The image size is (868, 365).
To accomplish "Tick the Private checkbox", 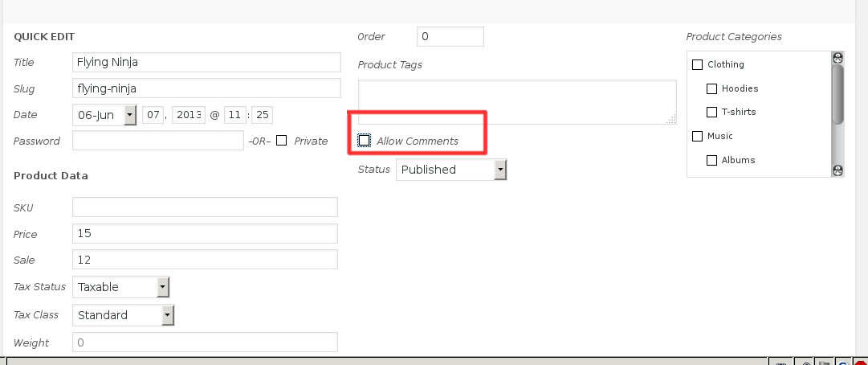I will coord(281,141).
